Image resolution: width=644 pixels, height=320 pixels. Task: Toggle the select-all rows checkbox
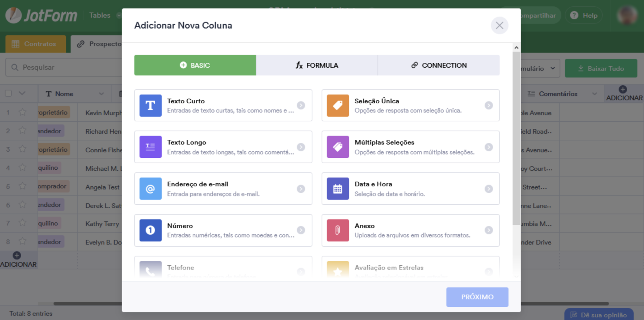(9, 93)
